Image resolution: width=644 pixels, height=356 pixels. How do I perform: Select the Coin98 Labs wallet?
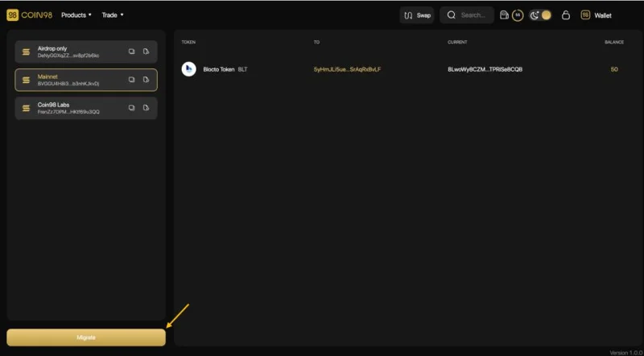click(x=86, y=108)
